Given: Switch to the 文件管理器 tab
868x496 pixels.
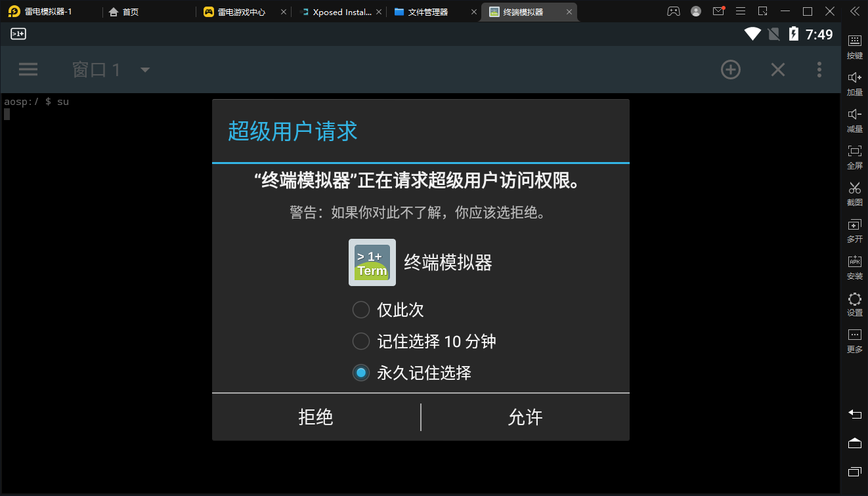Looking at the screenshot, I should (422, 12).
